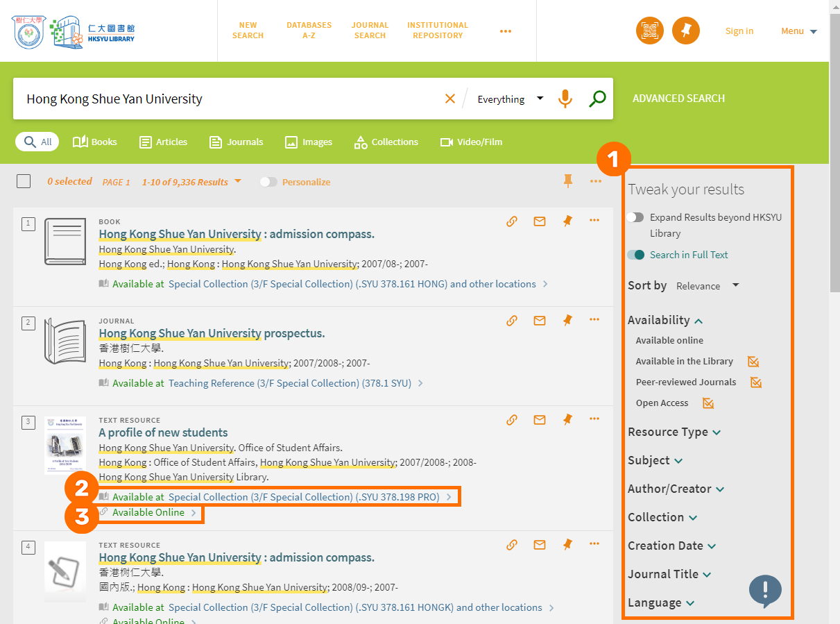Start voice search with microphone icon
The height and width of the screenshot is (624, 840).
565,99
